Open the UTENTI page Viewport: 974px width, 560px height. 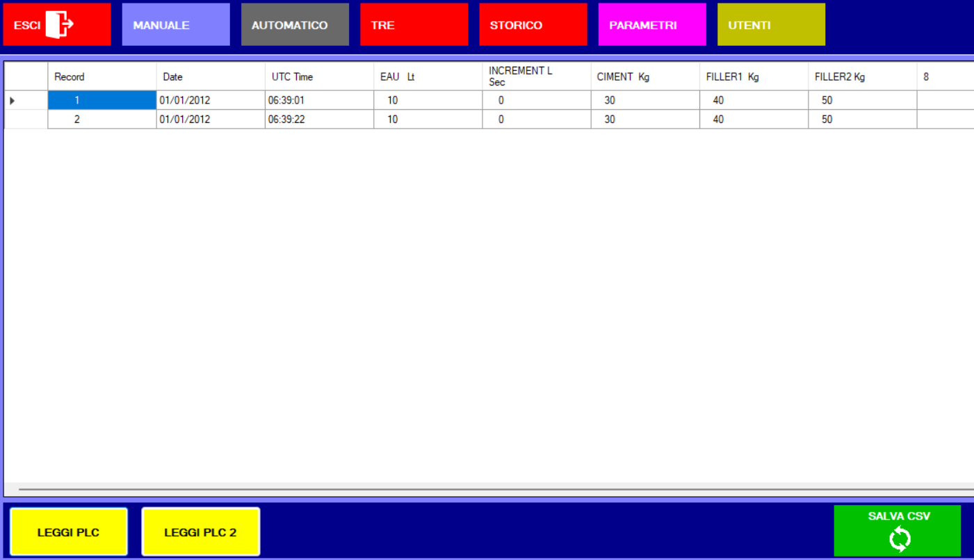click(x=771, y=24)
